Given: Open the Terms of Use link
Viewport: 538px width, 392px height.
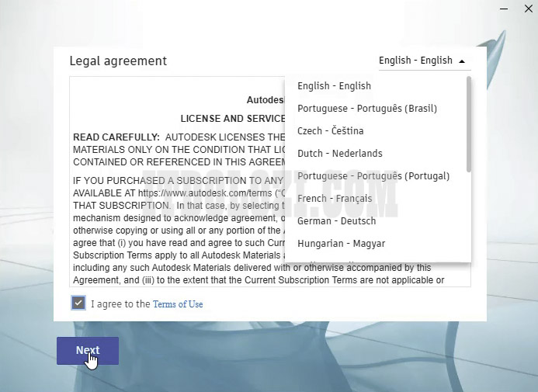Looking at the screenshot, I should pyautogui.click(x=178, y=304).
